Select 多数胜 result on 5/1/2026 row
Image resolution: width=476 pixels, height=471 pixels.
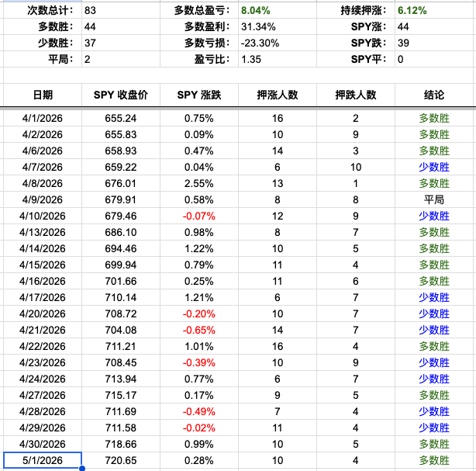(434, 460)
